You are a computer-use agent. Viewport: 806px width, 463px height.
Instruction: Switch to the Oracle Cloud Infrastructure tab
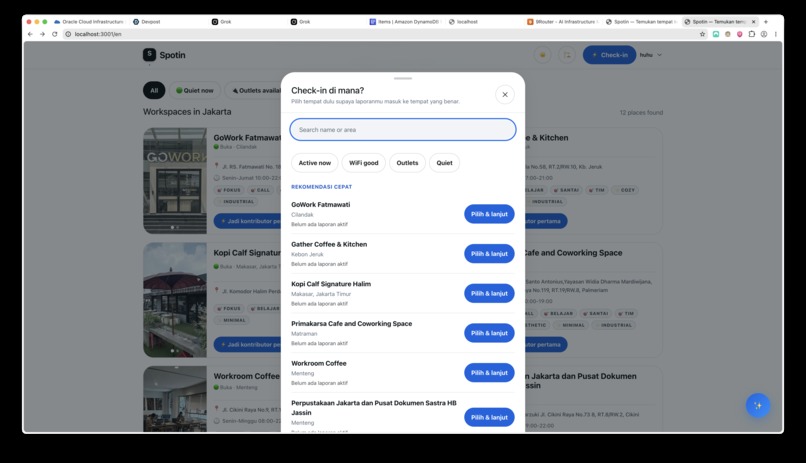pos(88,22)
